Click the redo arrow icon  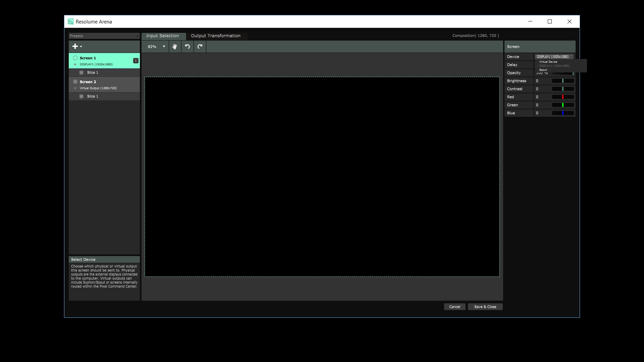pyautogui.click(x=200, y=47)
